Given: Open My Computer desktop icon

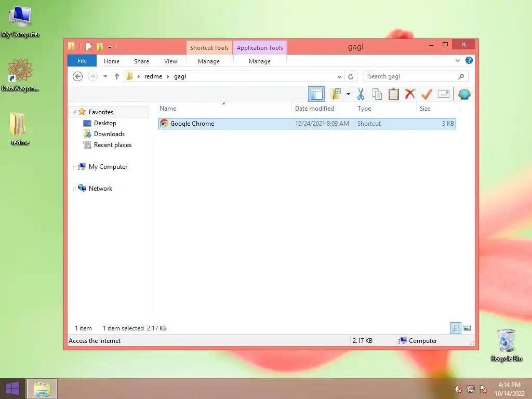Looking at the screenshot, I should [20, 22].
